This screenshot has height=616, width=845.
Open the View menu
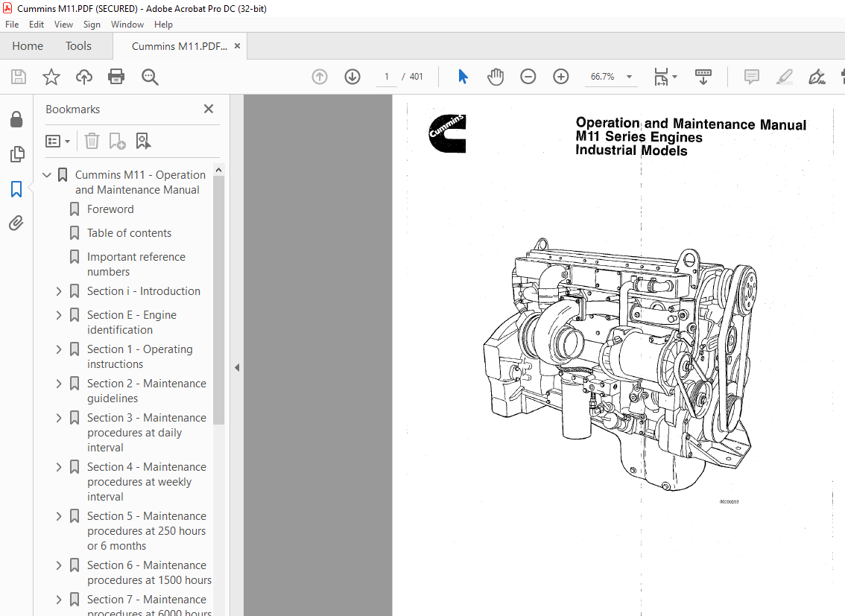pos(63,25)
